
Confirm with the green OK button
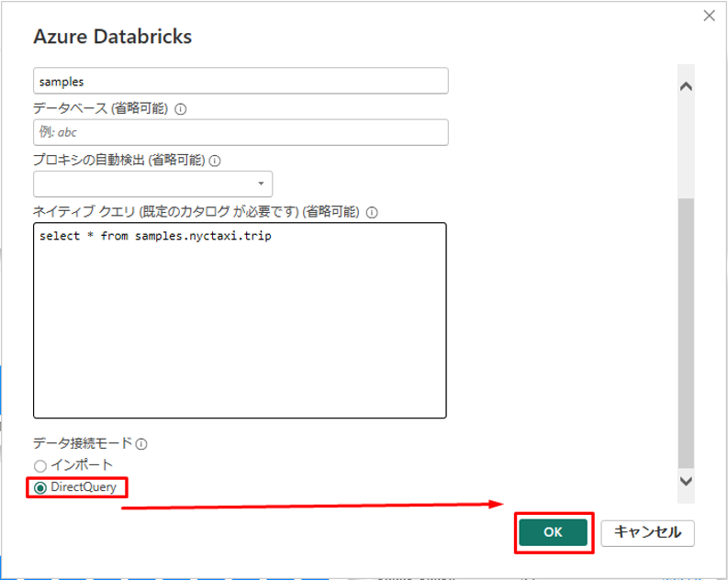click(553, 532)
